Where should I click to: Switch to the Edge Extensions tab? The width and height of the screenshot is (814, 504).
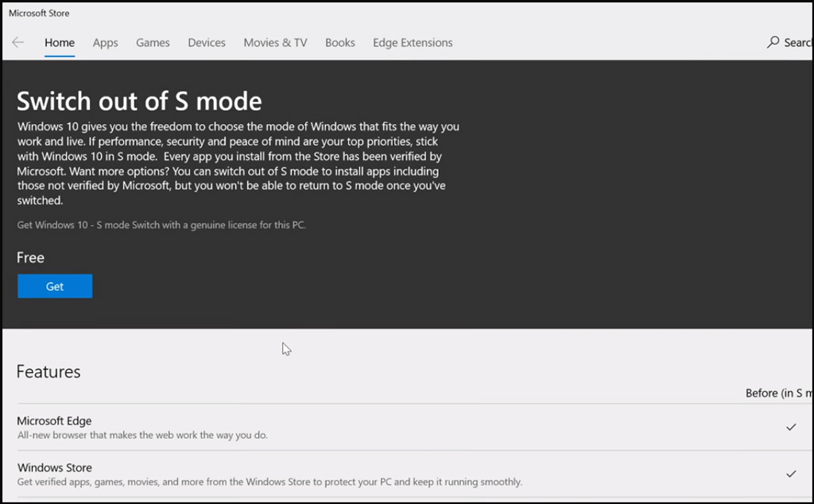413,43
